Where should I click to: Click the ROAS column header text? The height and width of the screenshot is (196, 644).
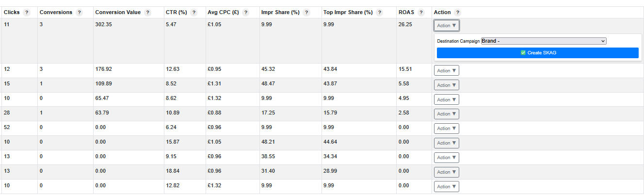[x=406, y=13]
